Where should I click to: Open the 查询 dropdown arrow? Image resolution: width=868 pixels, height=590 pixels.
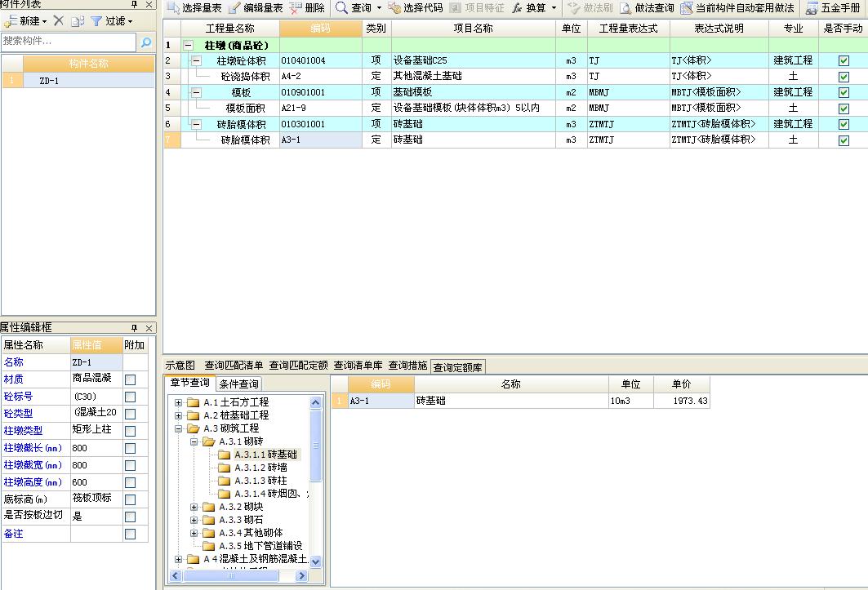coord(379,7)
